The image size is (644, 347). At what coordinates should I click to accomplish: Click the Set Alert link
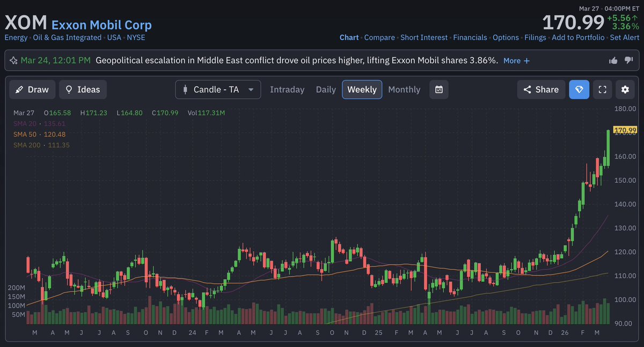pos(625,38)
